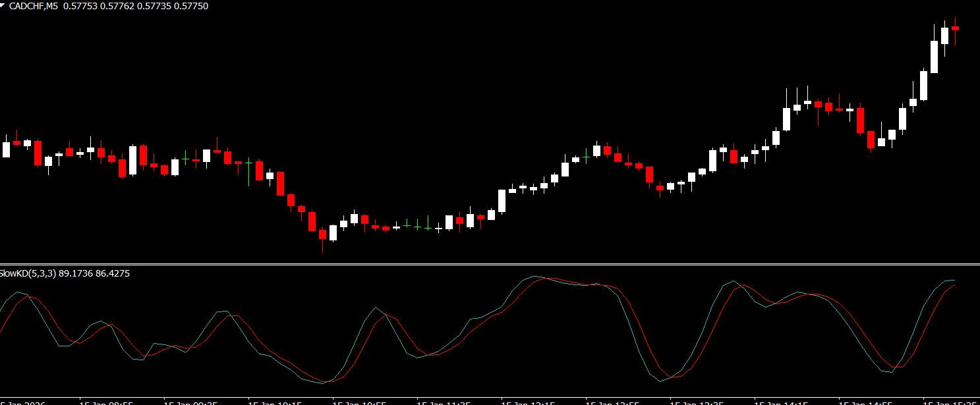Image resolution: width=980 pixels, height=405 pixels.
Task: Click the lowest red candle on the chart
Action: point(322,234)
